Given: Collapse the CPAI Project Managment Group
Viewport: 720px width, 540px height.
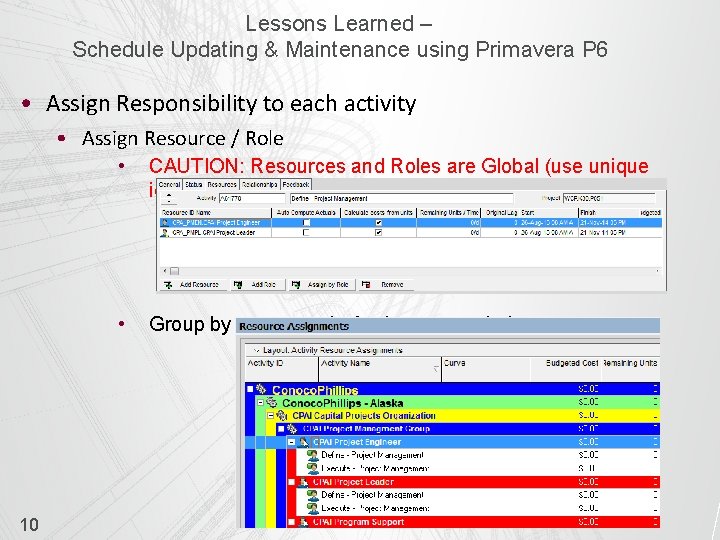Looking at the screenshot, I should click(281, 429).
